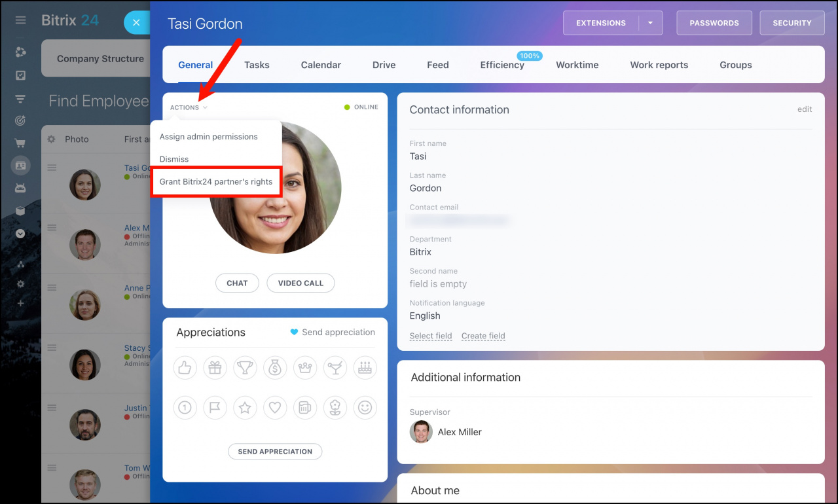Open the shopping cart icon in the sidebar
This screenshot has height=504, width=838.
pos(20,143)
